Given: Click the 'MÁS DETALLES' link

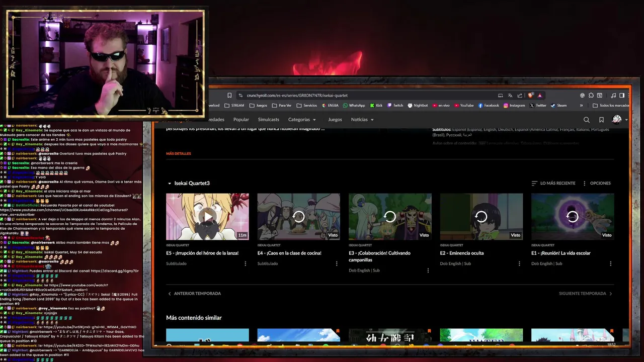Looking at the screenshot, I should pos(179,153).
